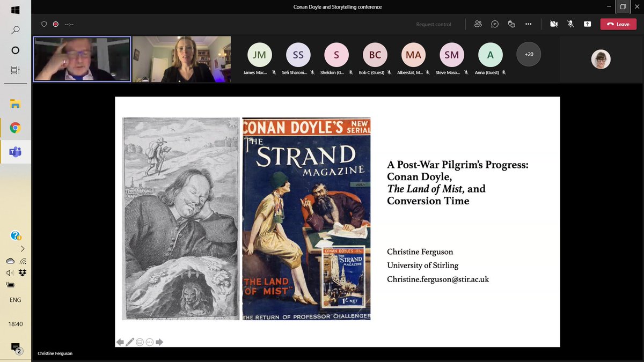The height and width of the screenshot is (362, 644).
Task: Change ENG input language
Action: [16, 300]
